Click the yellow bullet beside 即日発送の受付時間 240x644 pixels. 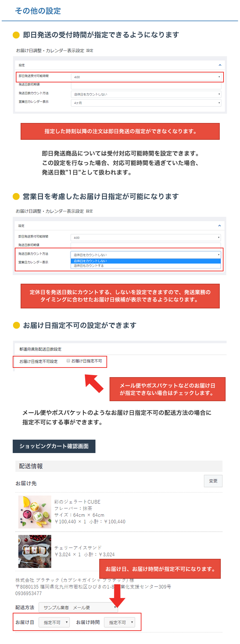(16, 35)
